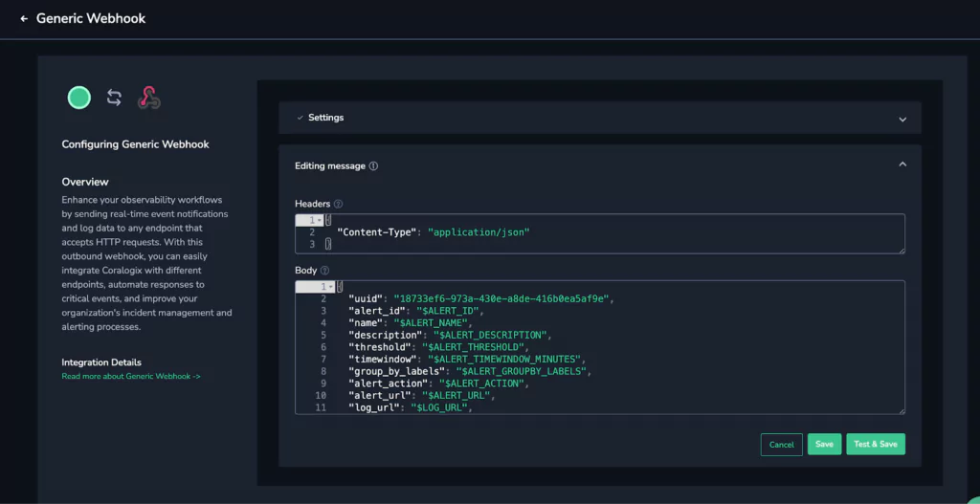Click the "group_by_labels" key in Body
This screenshot has height=504, width=980.
tap(399, 372)
